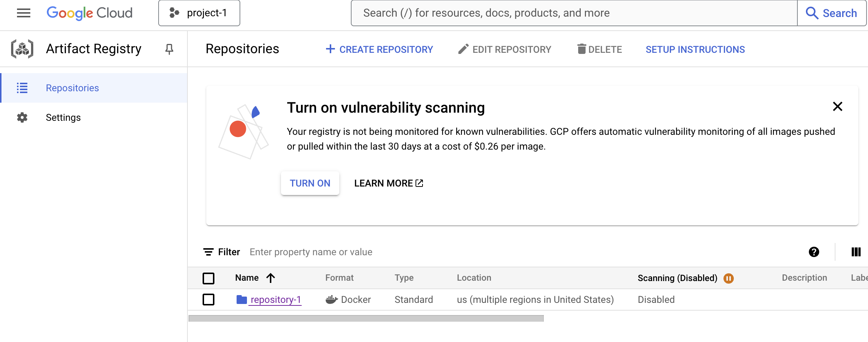This screenshot has height=342, width=868.
Task: Dismiss the vulnerability scanning banner
Action: tap(838, 106)
